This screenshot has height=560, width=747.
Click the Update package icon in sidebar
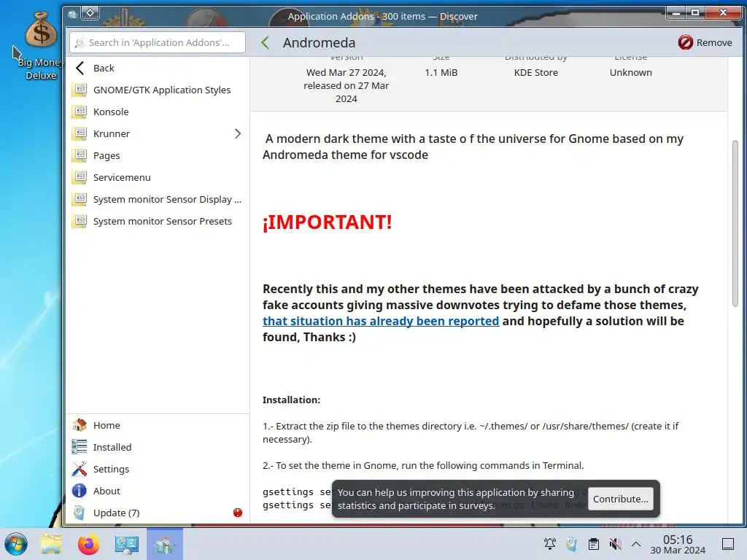(80, 513)
